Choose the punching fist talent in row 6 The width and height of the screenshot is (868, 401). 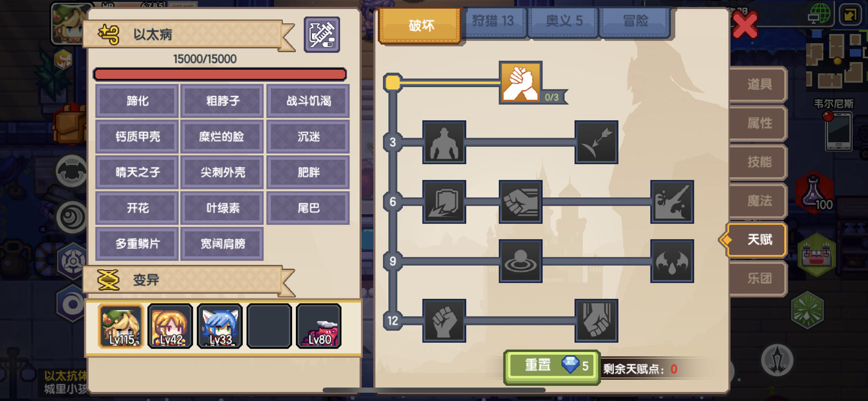pos(521,201)
